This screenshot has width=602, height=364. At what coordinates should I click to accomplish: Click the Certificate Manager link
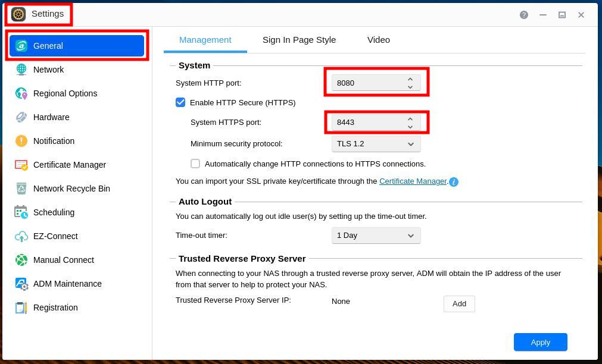click(413, 181)
